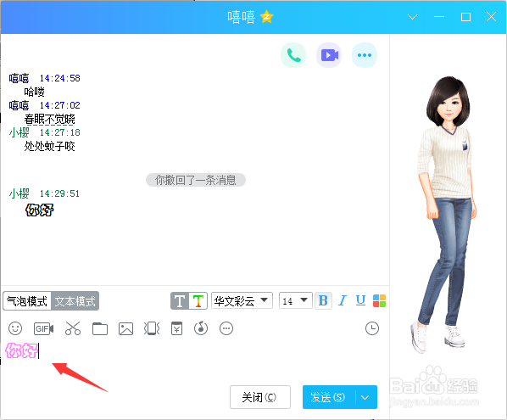This screenshot has height=420, width=507.
Task: Open the send options arrow dropdown
Action: point(365,397)
